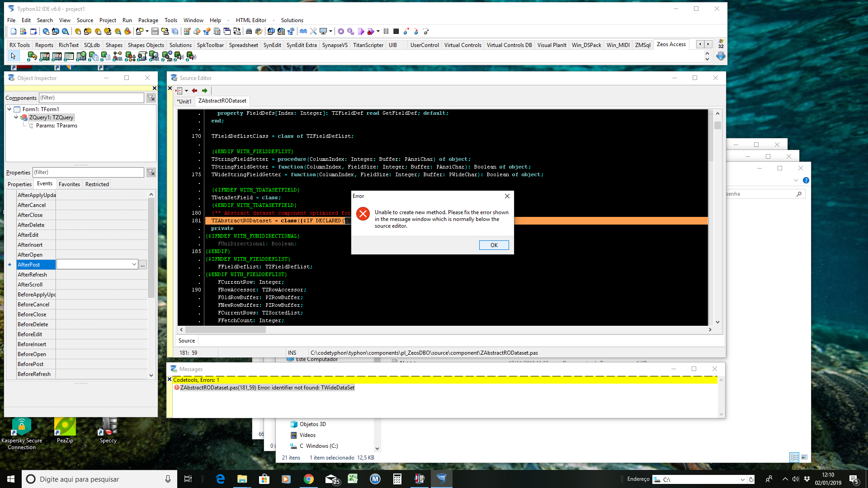Screen dimensions: 868x488
Task: Close the Error dialog with X
Action: coord(507,196)
